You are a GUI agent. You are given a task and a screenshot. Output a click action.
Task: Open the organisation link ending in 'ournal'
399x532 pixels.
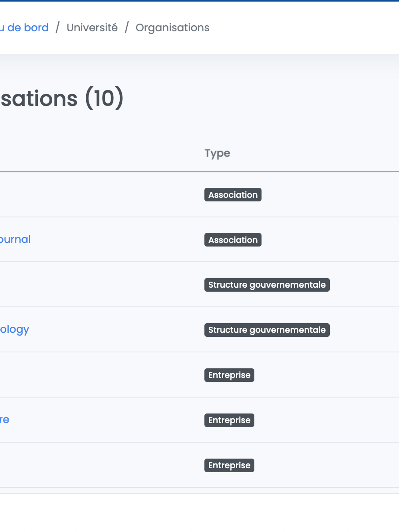(15, 239)
